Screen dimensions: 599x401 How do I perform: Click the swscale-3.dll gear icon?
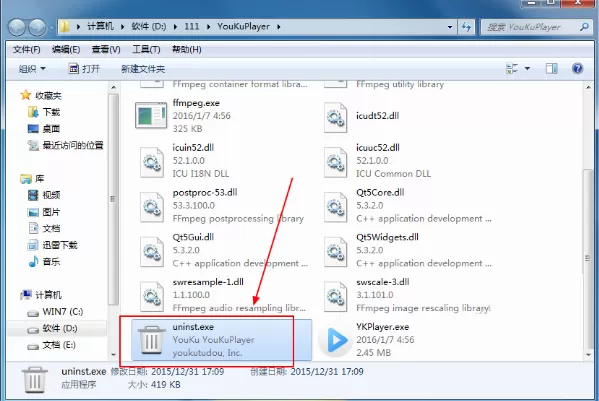click(x=335, y=296)
